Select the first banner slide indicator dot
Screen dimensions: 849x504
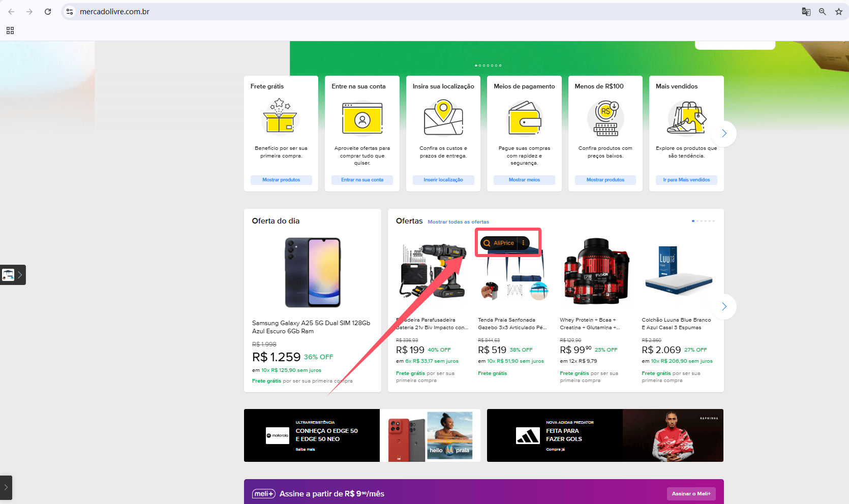click(x=476, y=66)
